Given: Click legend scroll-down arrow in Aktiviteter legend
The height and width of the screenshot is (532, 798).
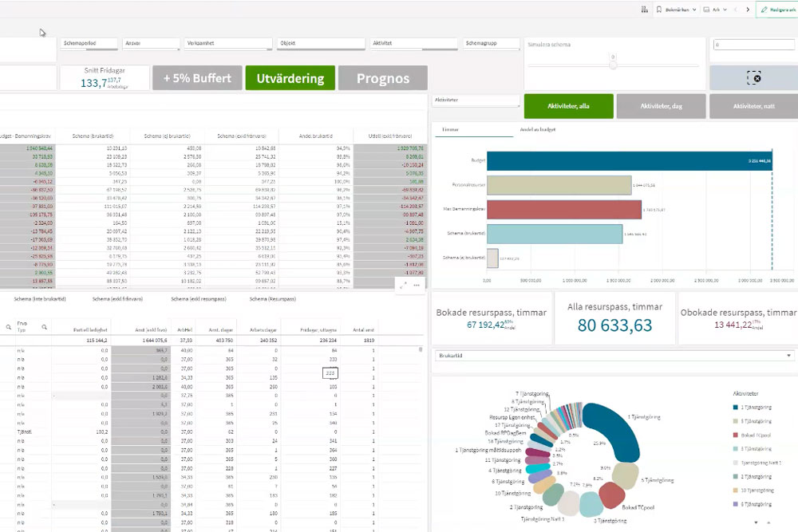Looking at the screenshot, I should click(x=756, y=522).
